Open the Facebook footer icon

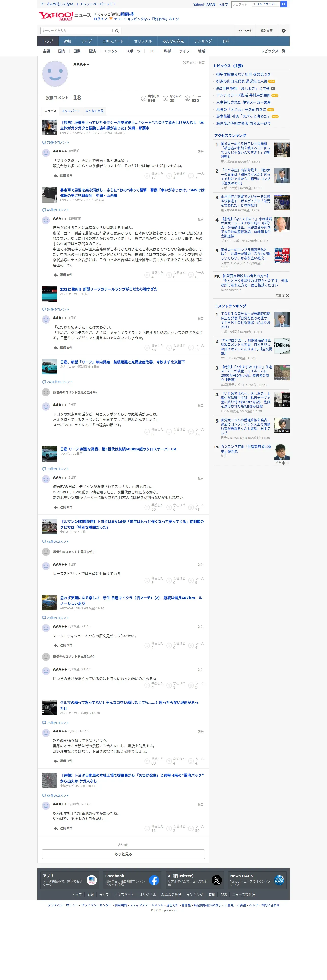(x=154, y=880)
